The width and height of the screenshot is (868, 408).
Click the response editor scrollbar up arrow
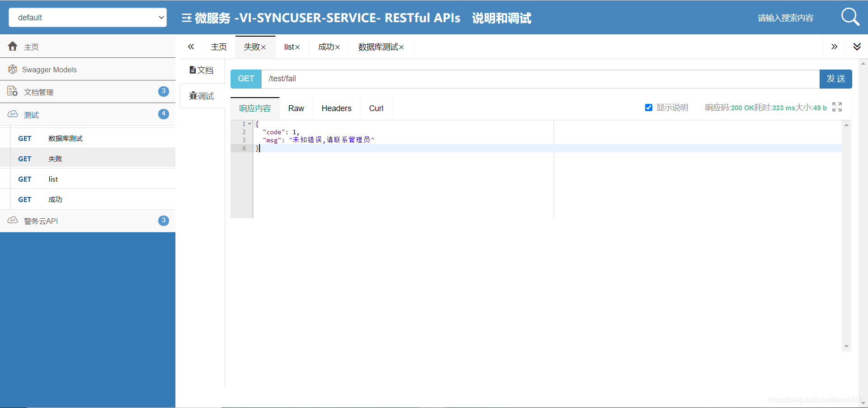click(x=846, y=125)
